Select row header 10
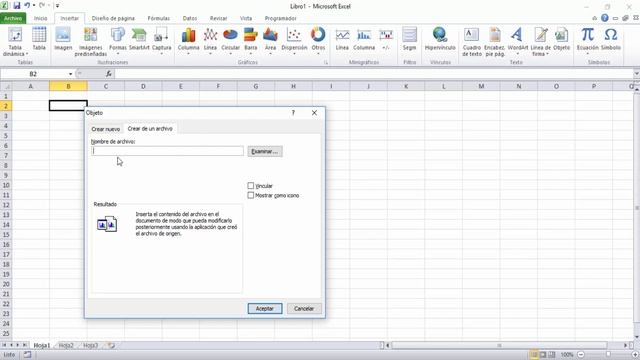This screenshot has height=360, width=640. (6, 185)
